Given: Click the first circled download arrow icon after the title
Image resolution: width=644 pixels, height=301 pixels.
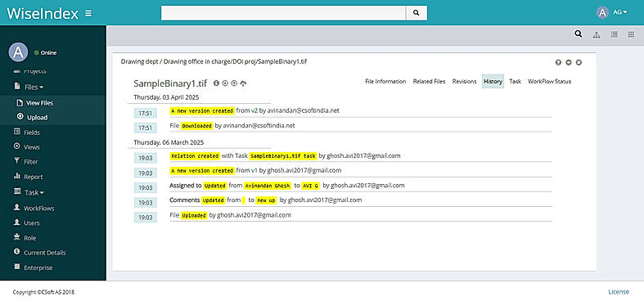Looking at the screenshot, I should [x=225, y=83].
